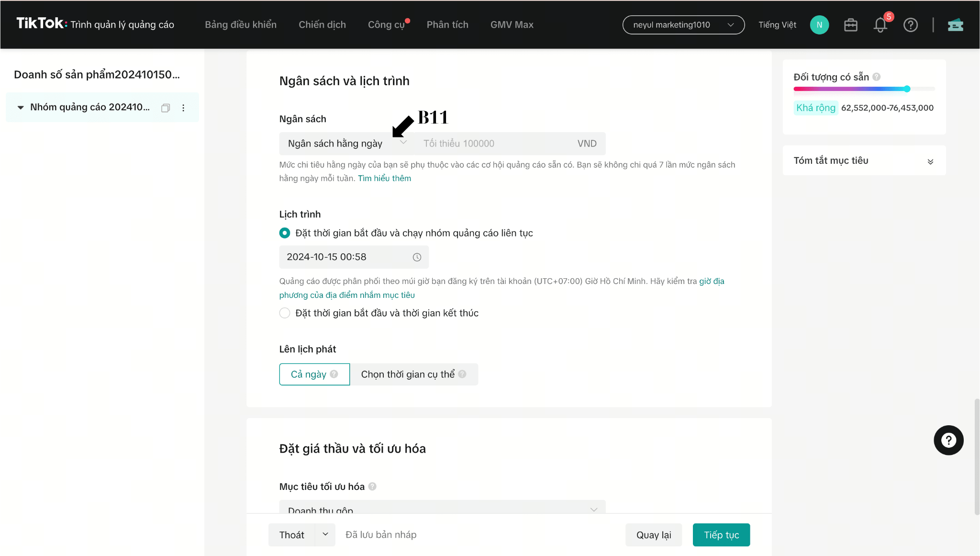This screenshot has height=556, width=980.
Task: Open the Phân tích menu
Action: [x=447, y=25]
